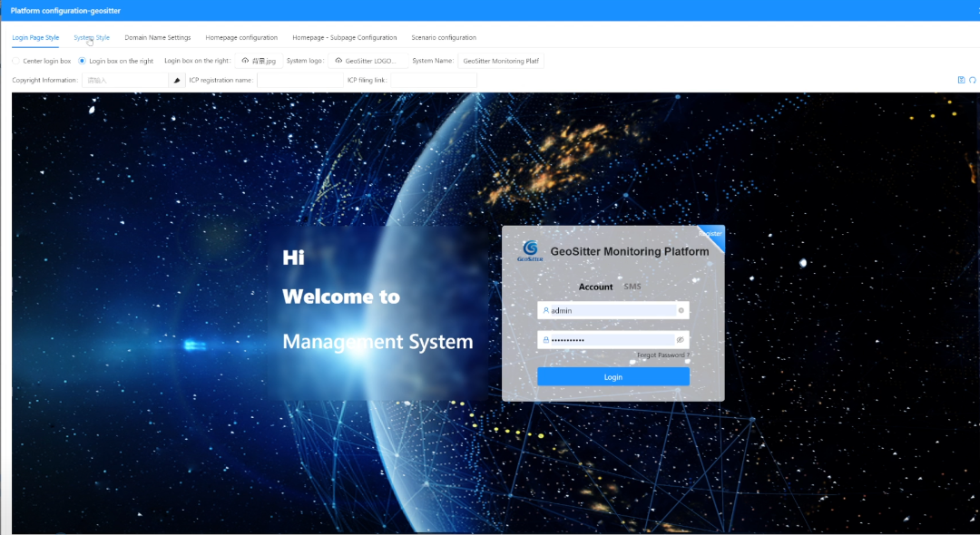Click the Copyright Information input

point(125,80)
